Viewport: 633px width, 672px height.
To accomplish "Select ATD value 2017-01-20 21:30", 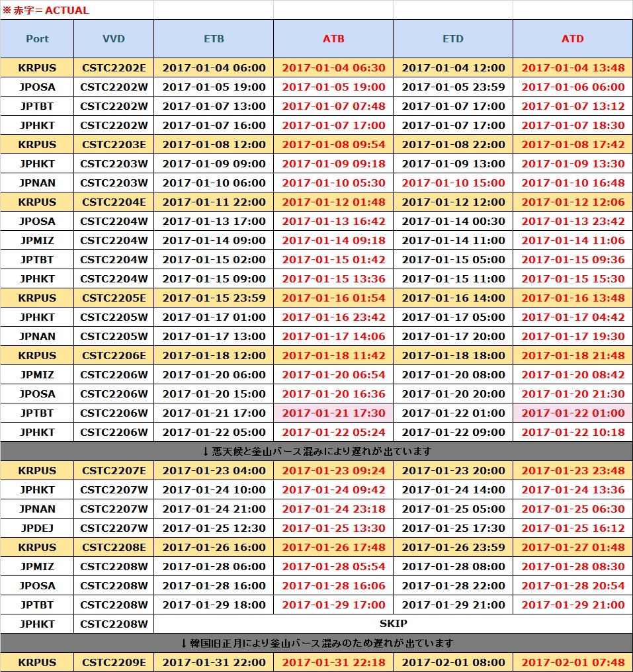I will 573,394.
